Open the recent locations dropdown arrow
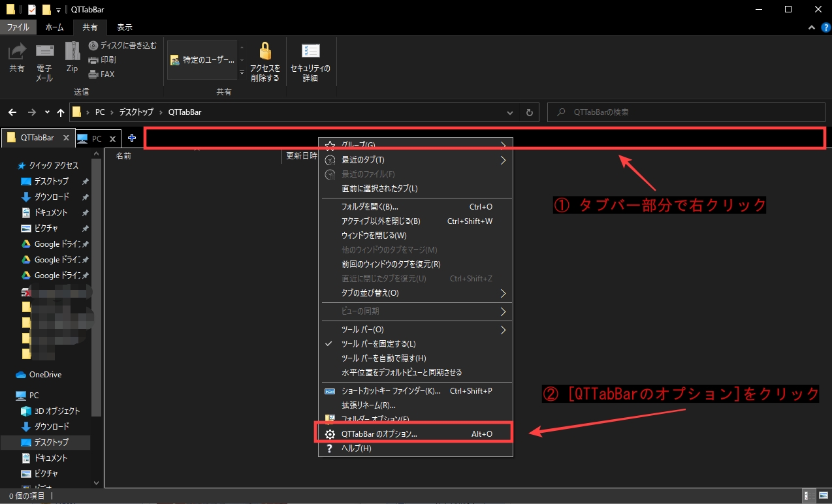The width and height of the screenshot is (832, 504). point(46,112)
